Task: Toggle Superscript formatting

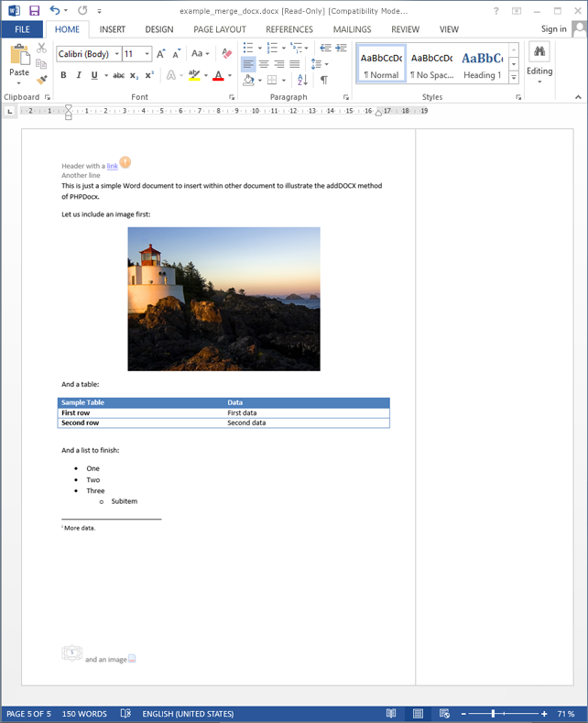Action: [x=149, y=75]
